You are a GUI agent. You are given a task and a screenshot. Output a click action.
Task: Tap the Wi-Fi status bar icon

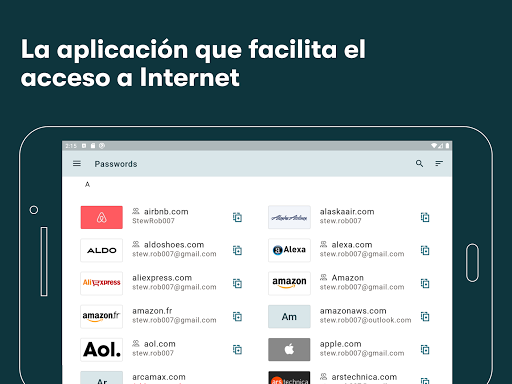(x=434, y=146)
